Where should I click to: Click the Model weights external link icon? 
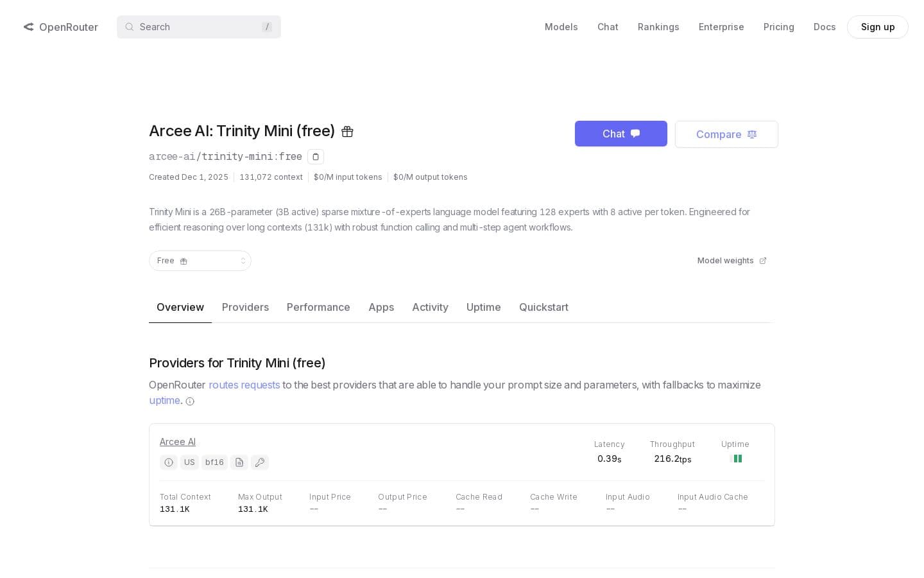point(762,261)
